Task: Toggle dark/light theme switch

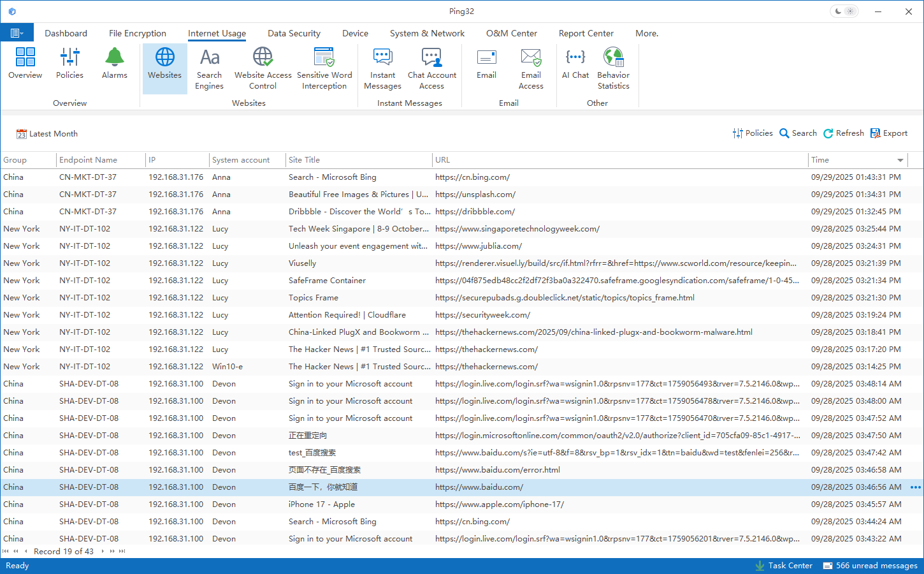Action: pyautogui.click(x=844, y=11)
